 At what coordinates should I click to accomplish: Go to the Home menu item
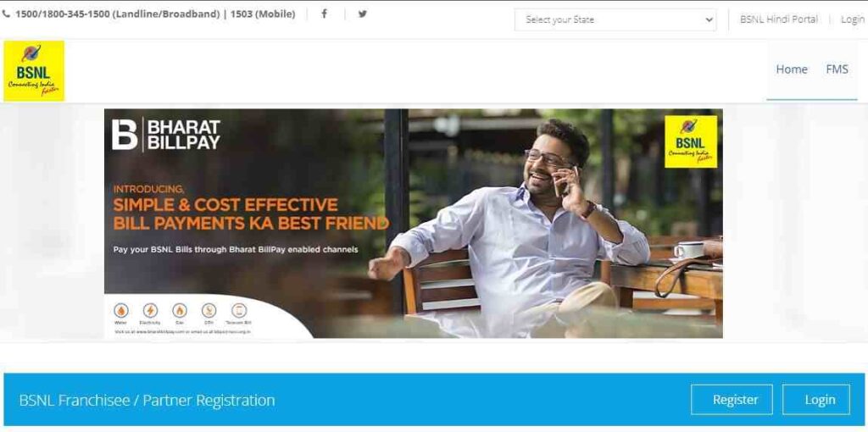792,69
